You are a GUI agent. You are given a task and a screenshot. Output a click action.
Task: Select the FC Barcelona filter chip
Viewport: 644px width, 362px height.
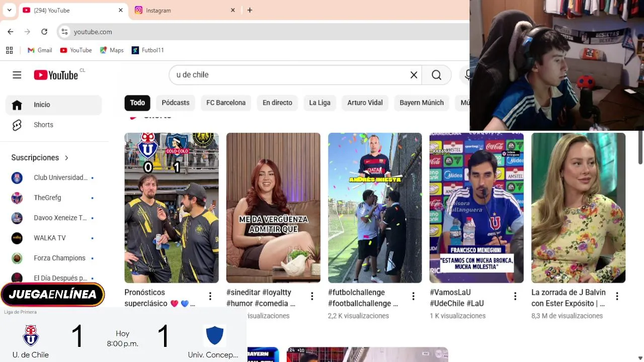[x=226, y=103]
